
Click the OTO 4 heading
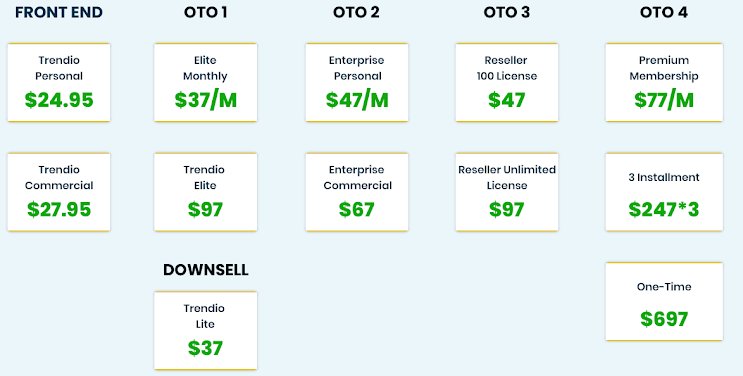664,12
